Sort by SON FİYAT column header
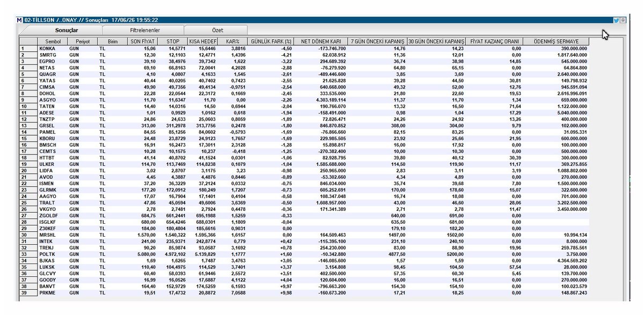Screen dimensions: 644x315 coord(142,41)
